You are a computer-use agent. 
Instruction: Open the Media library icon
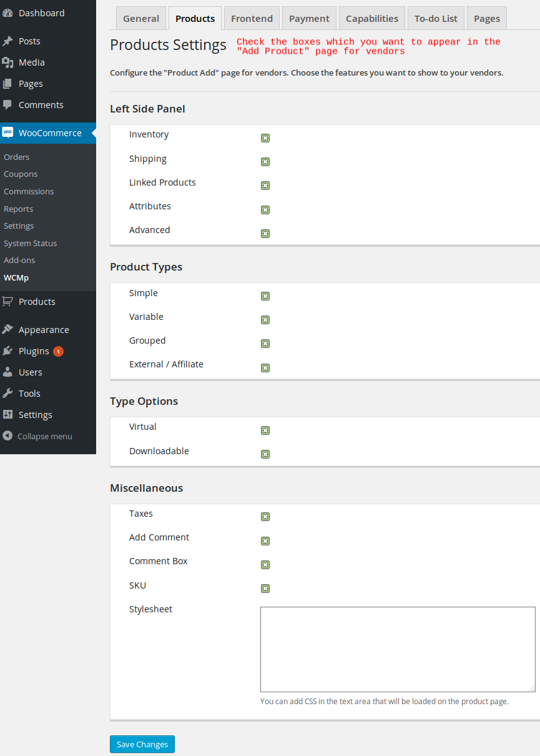click(7, 62)
